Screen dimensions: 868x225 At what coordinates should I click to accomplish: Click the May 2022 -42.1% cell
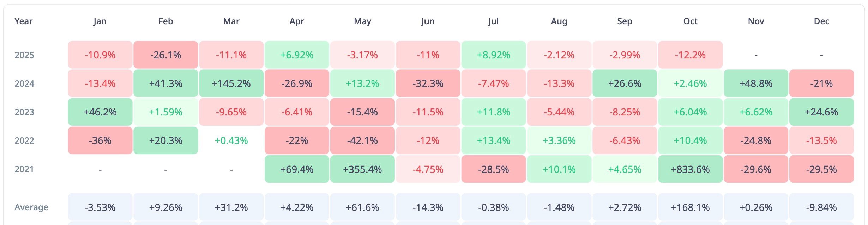(362, 140)
